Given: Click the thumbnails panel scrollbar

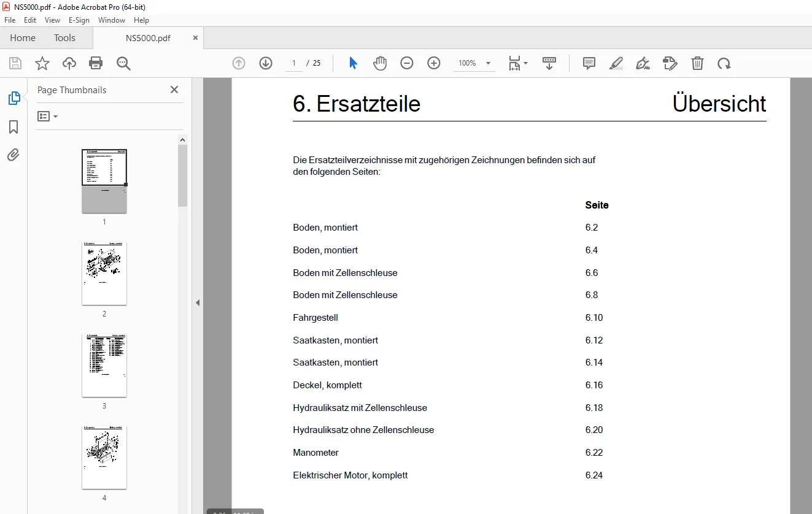Looking at the screenshot, I should pos(183,175).
